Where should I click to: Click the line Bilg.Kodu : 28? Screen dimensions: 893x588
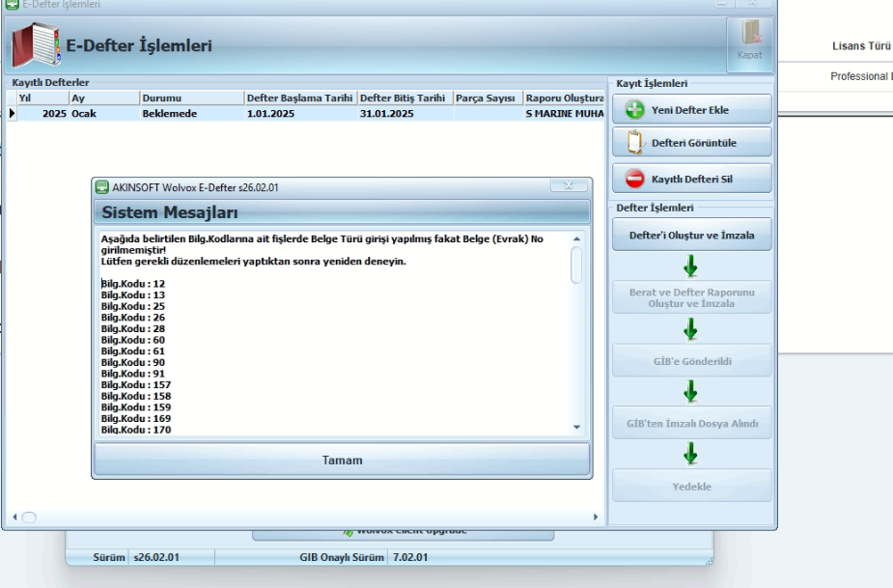tap(133, 328)
